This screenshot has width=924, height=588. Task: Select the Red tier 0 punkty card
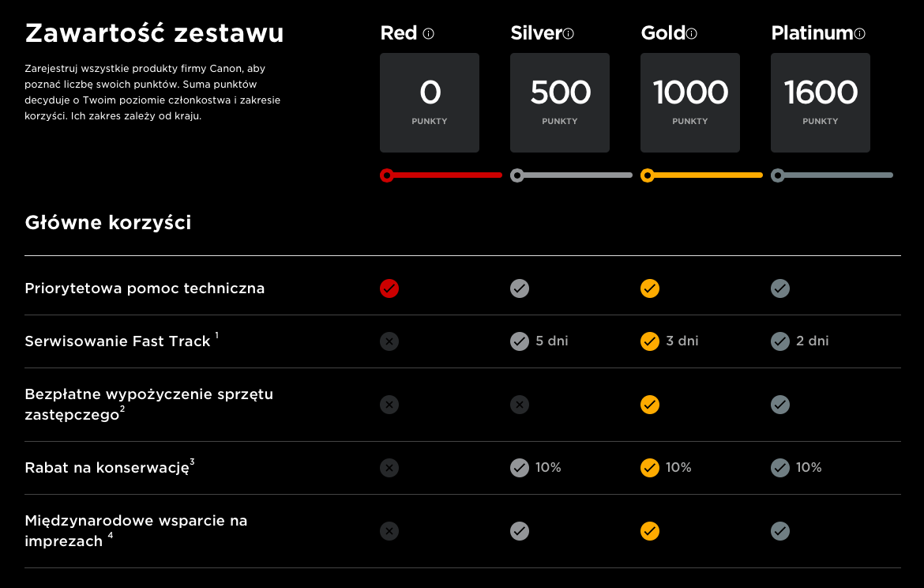tap(430, 103)
